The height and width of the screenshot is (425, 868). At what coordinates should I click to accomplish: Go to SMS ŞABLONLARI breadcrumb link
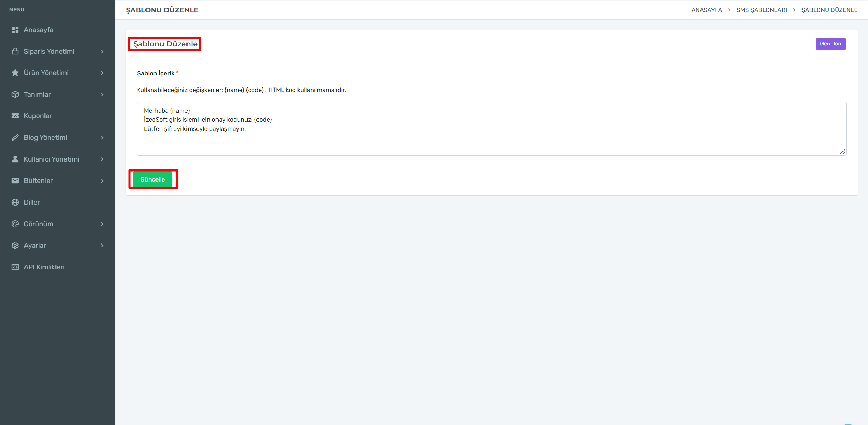761,10
